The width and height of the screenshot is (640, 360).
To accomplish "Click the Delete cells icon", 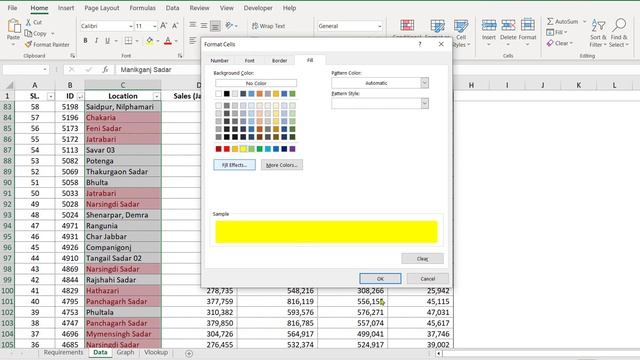I will (x=508, y=26).
